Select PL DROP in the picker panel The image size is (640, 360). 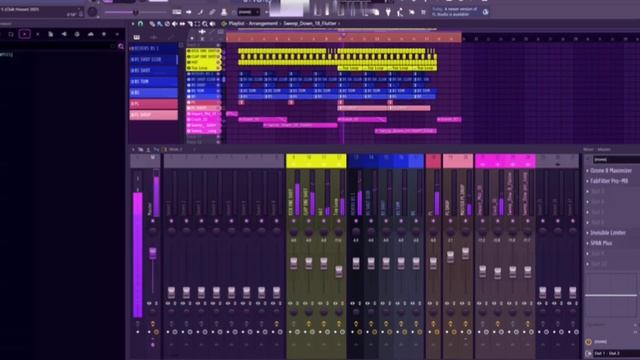pos(153,115)
